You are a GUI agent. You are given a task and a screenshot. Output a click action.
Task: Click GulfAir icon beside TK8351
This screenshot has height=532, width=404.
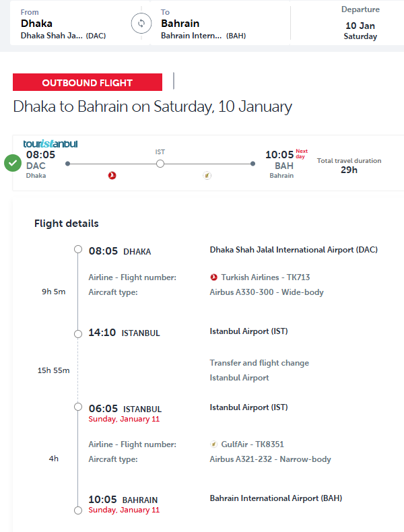(214, 444)
